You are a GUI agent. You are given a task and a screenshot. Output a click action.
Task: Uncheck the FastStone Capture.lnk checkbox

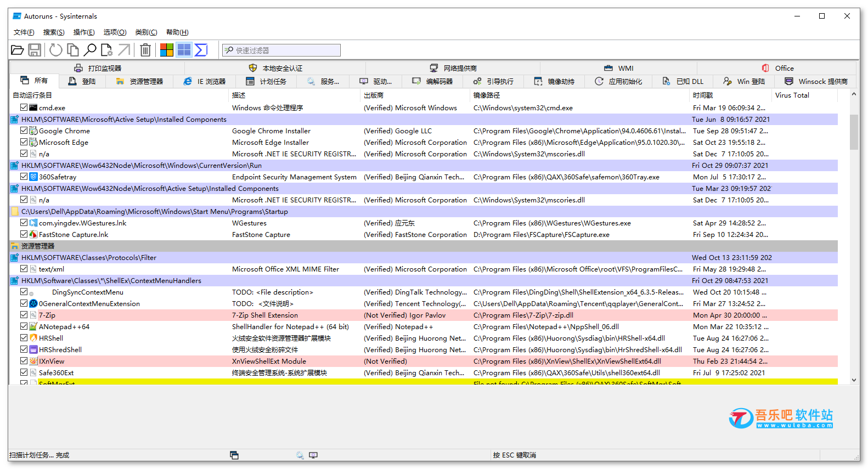(x=24, y=234)
